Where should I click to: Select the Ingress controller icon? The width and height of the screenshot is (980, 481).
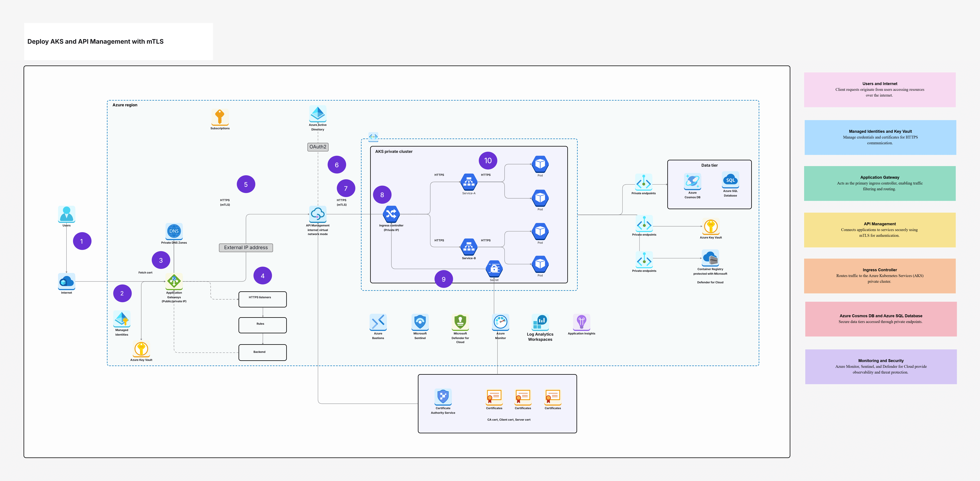click(x=391, y=214)
